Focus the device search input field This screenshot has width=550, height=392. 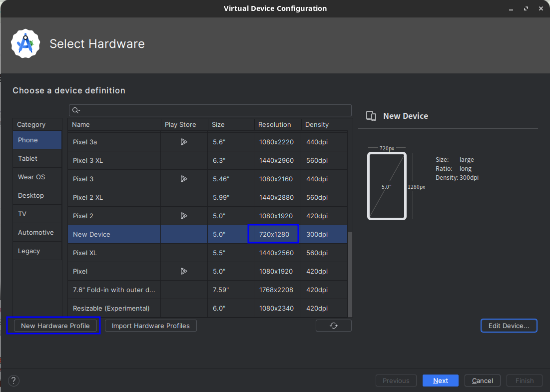coord(215,110)
